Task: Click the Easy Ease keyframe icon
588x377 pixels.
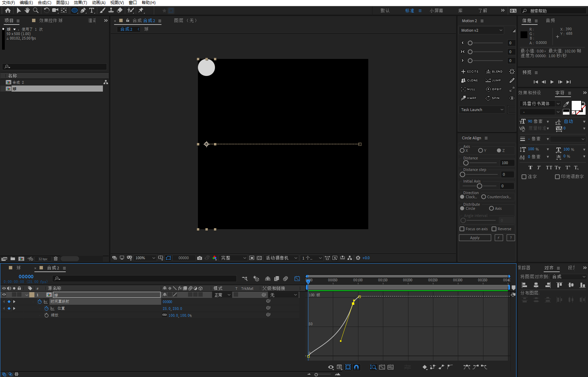Action: 467,367
